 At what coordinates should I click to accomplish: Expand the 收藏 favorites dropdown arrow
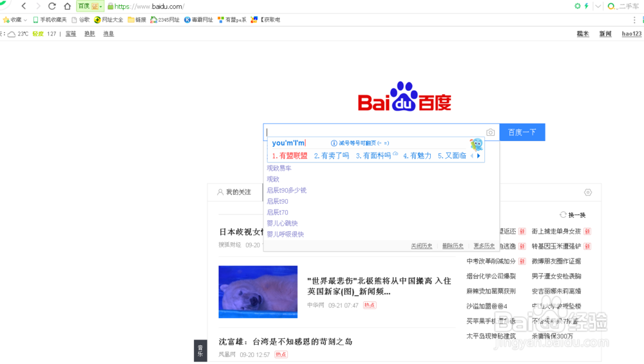[x=26, y=20]
